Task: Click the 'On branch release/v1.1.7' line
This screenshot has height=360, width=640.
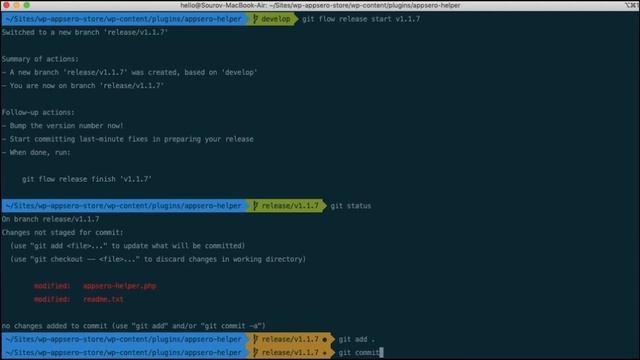Action: 50,219
